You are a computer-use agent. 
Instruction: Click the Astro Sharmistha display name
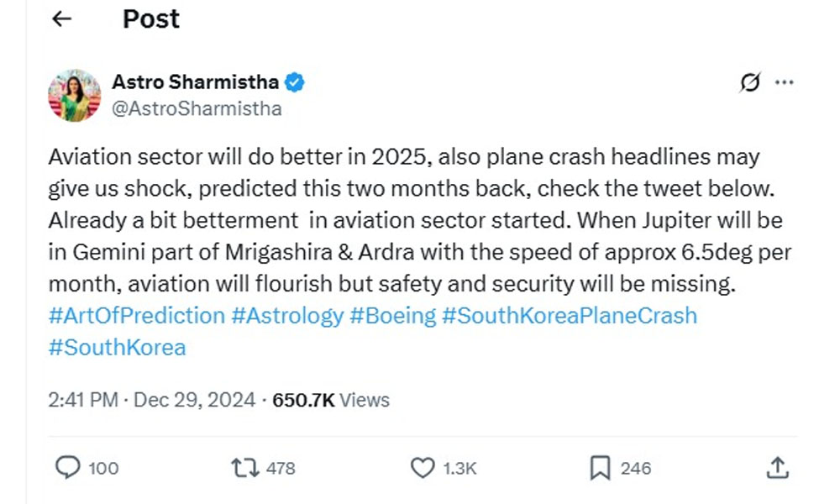point(195,82)
